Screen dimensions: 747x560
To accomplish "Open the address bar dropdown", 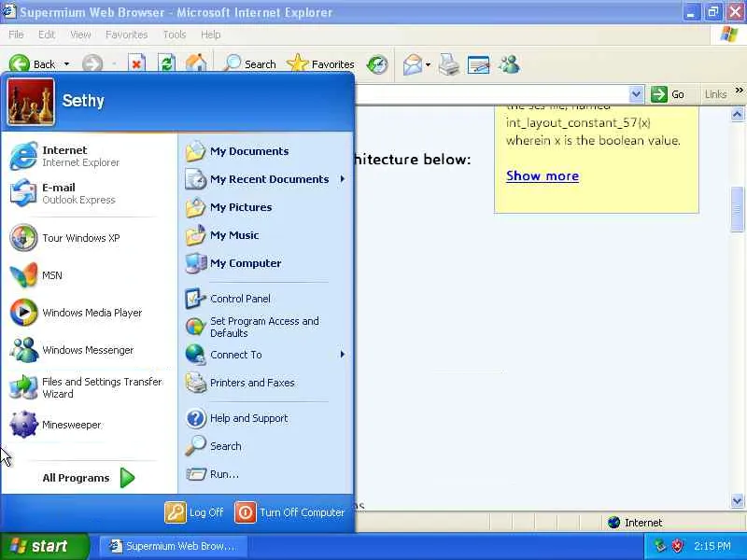I will tap(636, 94).
